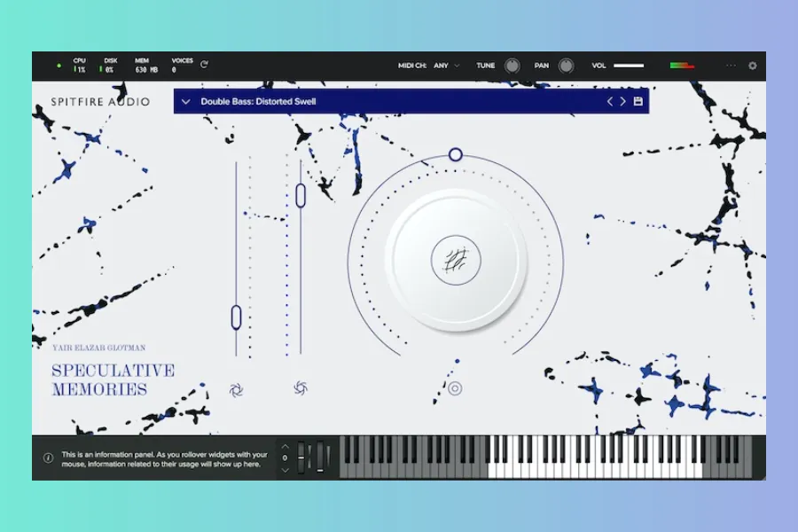Image resolution: width=798 pixels, height=532 pixels.
Task: Click the left swirl icon below the sliders
Action: [x=236, y=388]
